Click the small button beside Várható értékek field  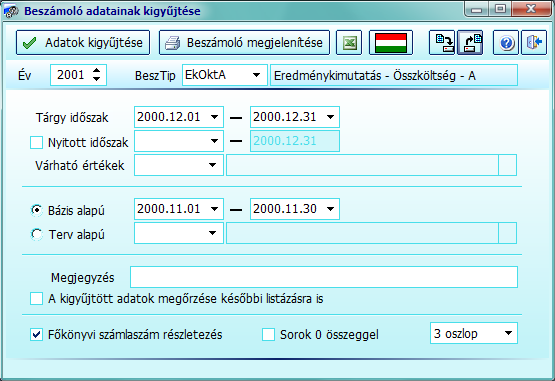click(x=508, y=165)
